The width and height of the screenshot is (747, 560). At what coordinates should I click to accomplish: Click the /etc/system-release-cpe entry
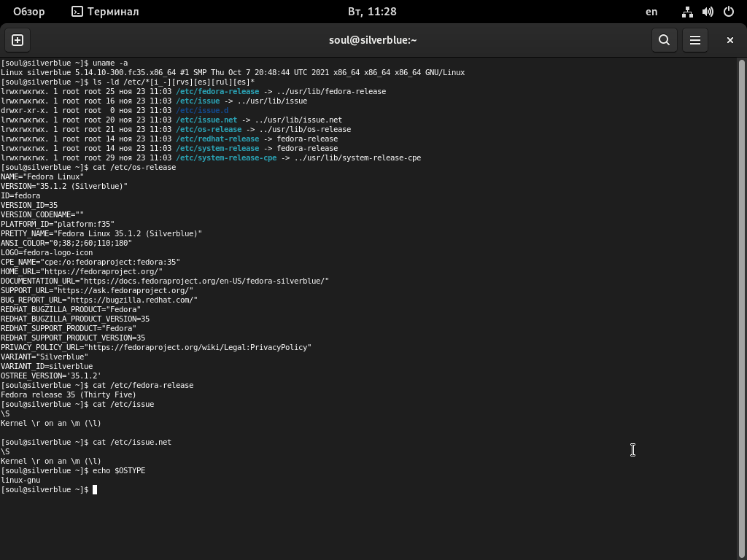click(226, 158)
